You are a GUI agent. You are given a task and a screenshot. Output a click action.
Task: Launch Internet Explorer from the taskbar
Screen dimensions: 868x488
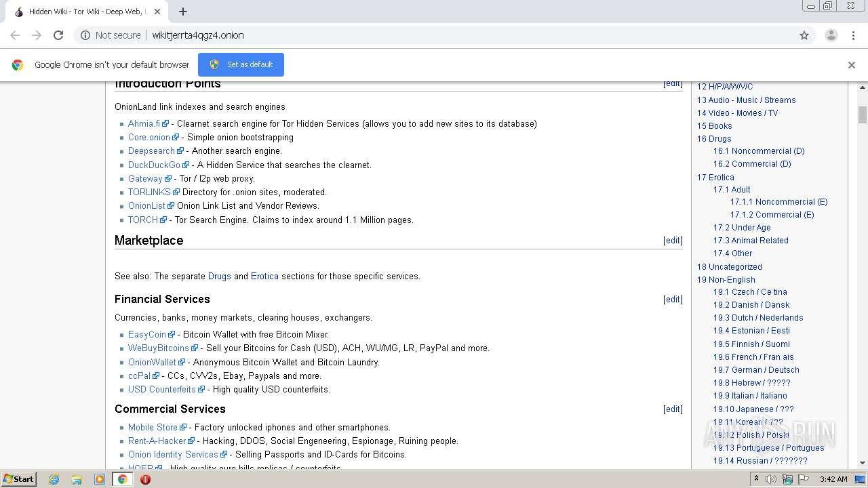tap(54, 479)
